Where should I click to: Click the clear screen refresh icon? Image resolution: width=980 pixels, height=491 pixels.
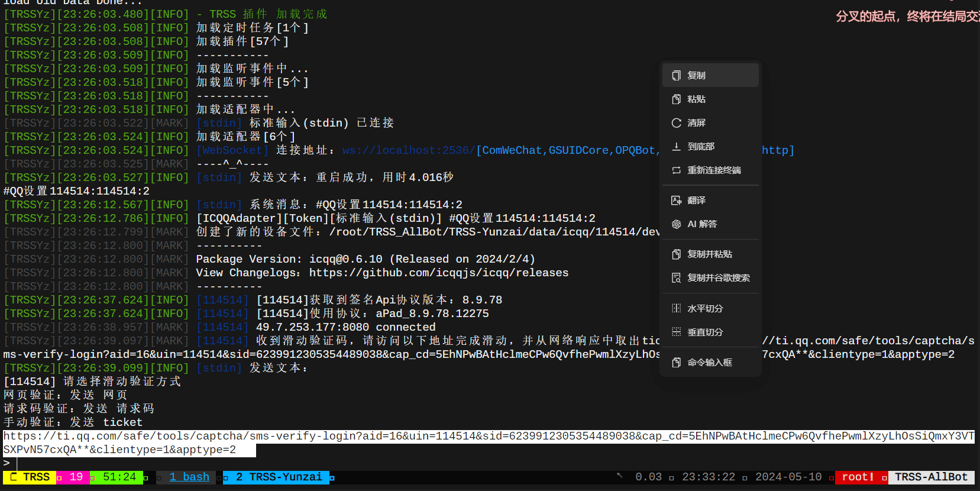(677, 122)
